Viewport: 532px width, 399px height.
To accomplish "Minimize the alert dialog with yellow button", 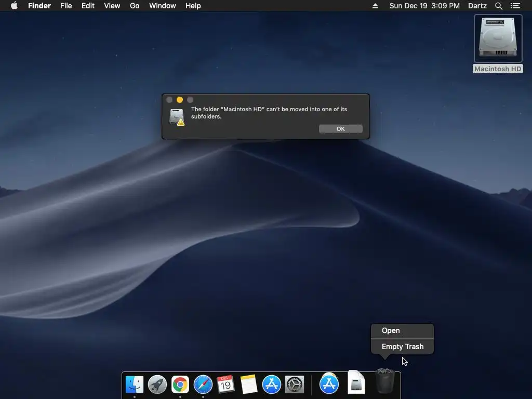I will (x=180, y=100).
